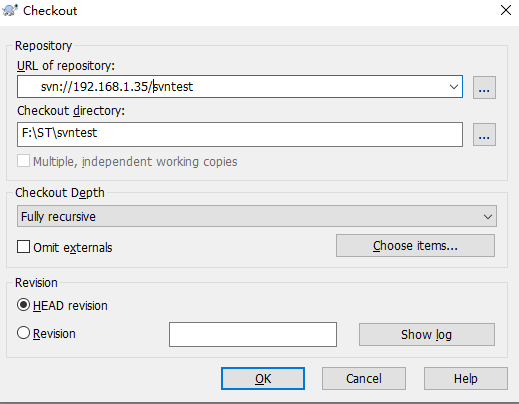Check Multiple, independent working copies
519x404 pixels.
(23, 161)
